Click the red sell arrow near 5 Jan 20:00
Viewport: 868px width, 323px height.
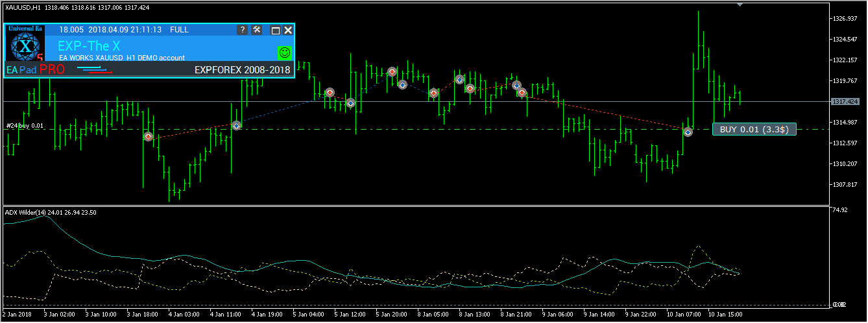tap(392, 71)
